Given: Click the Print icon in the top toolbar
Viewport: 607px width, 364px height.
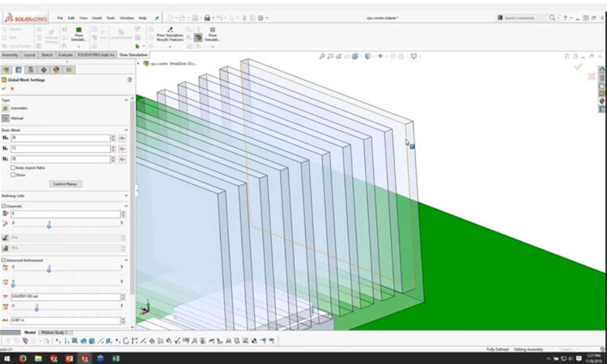Looking at the screenshot, I should coord(207,17).
